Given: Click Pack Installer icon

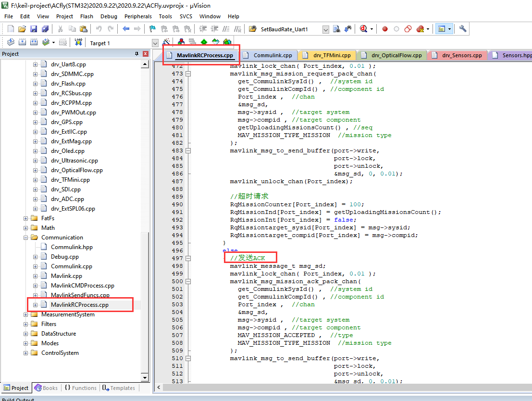Looking at the screenshot, I should click(x=227, y=42).
